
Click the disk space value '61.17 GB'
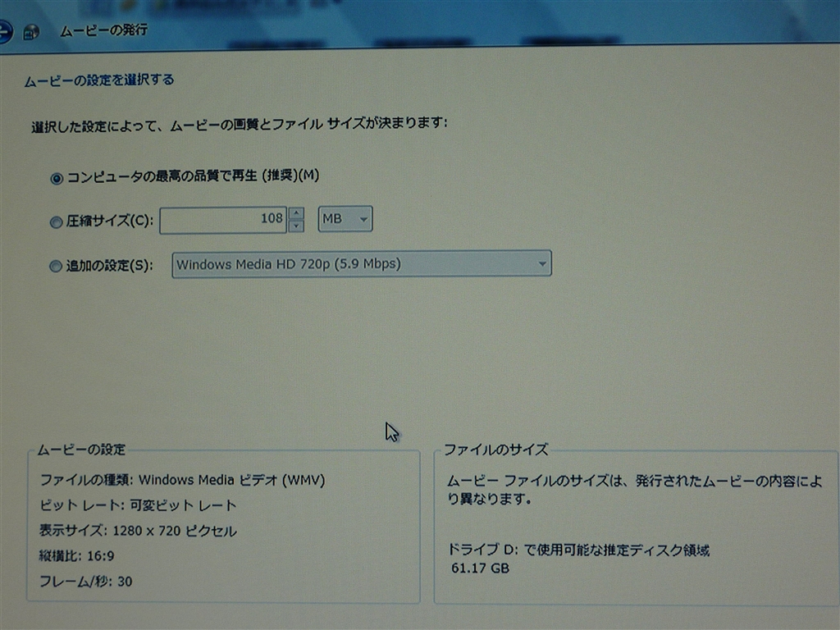point(480,568)
